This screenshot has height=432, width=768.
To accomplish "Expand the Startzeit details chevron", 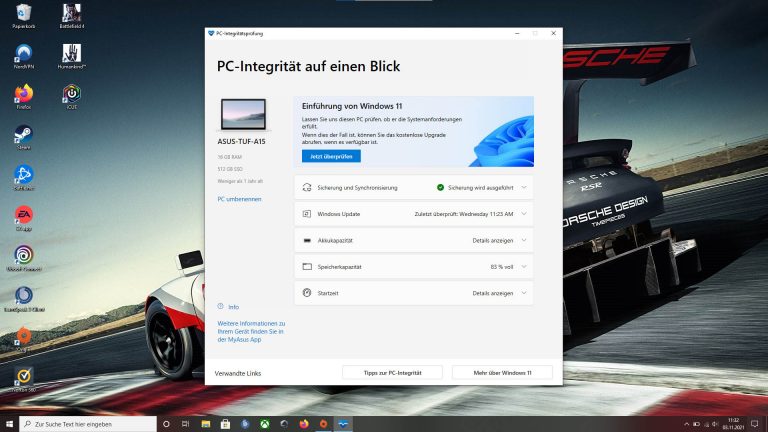I will 524,293.
